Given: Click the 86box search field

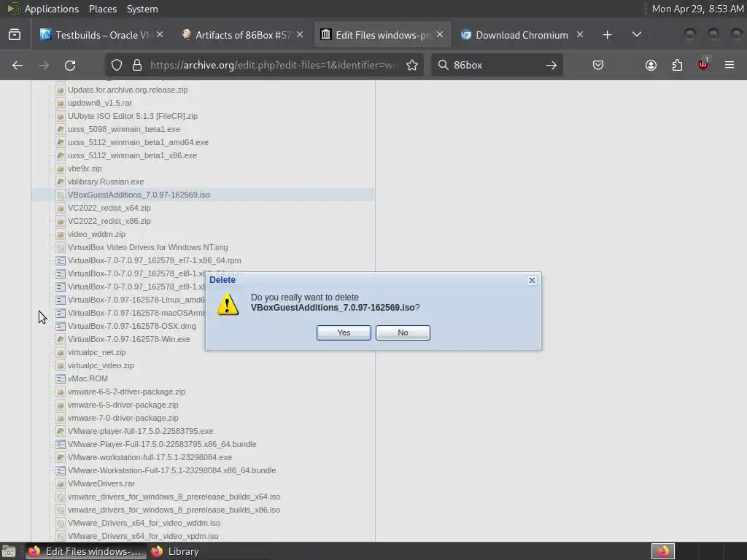Looking at the screenshot, I should coord(495,65).
